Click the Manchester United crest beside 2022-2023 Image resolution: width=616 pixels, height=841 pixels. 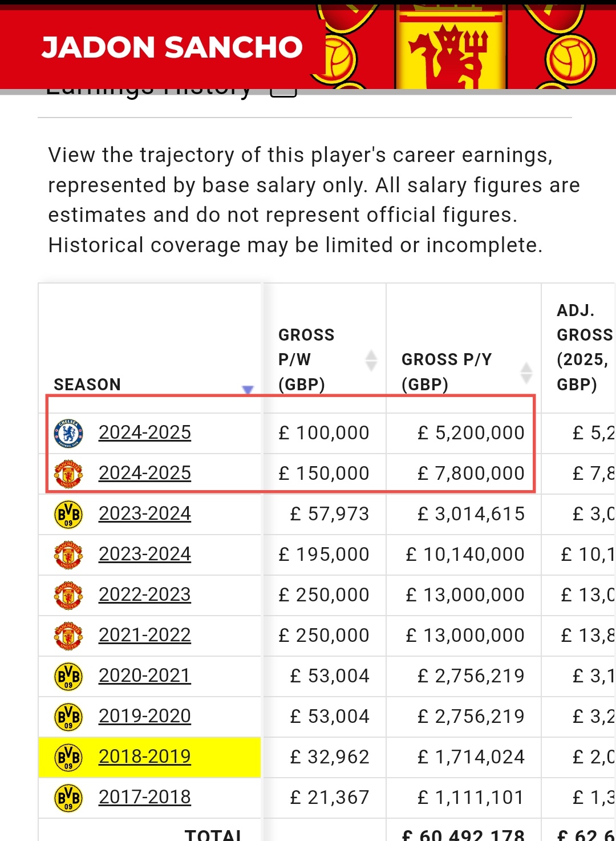point(68,596)
